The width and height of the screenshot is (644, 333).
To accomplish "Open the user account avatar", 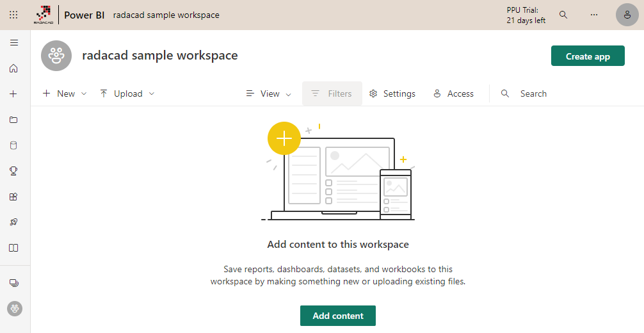I will (x=627, y=15).
